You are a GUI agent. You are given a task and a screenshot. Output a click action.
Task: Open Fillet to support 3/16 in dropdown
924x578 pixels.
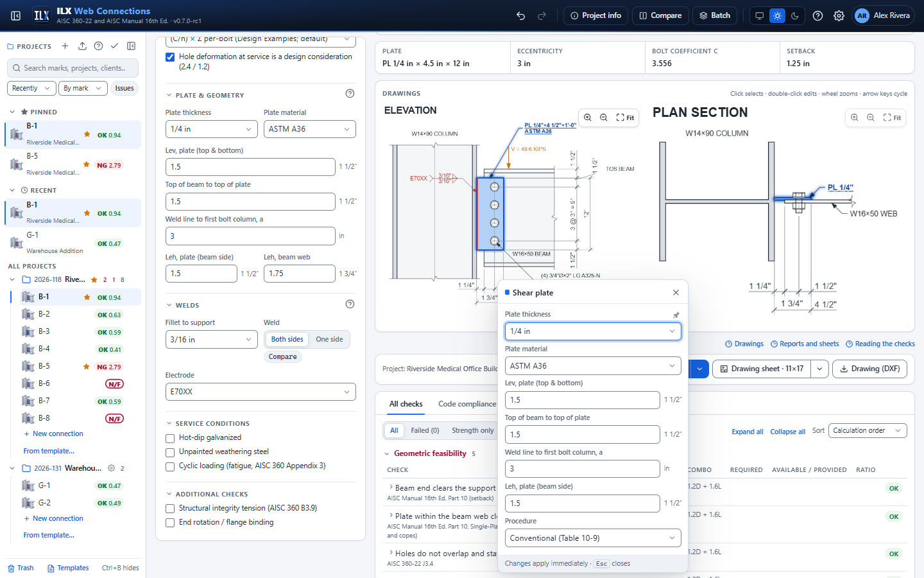(x=212, y=340)
